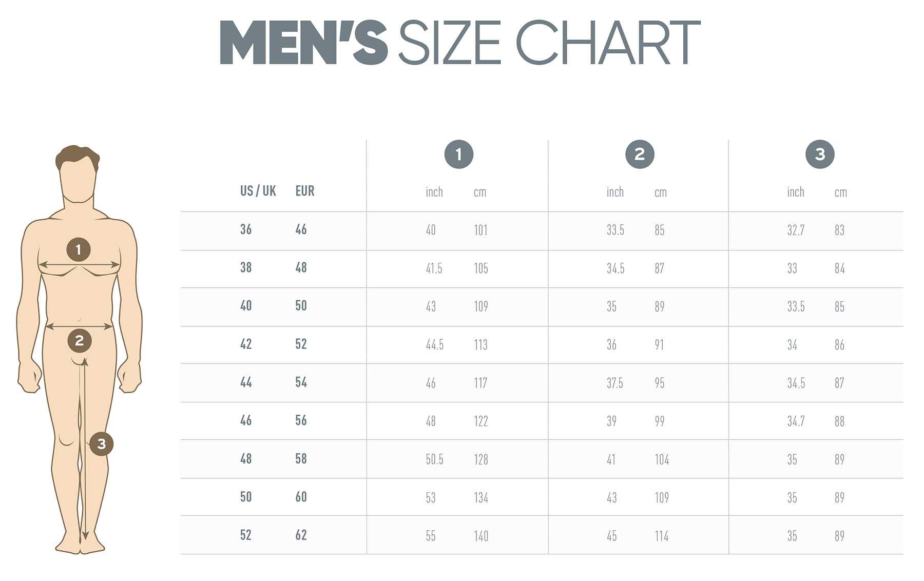Click the brown chest marker 1 on figure
The image size is (924, 581).
(79, 249)
